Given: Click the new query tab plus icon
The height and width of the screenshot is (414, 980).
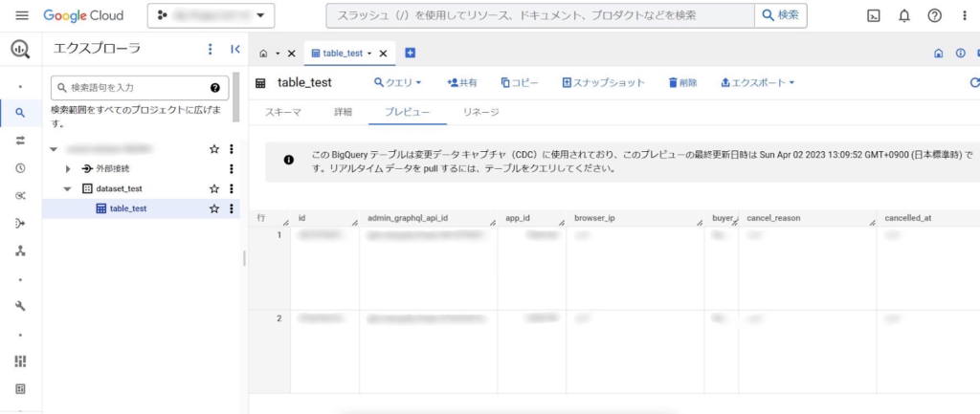Looking at the screenshot, I should point(410,53).
